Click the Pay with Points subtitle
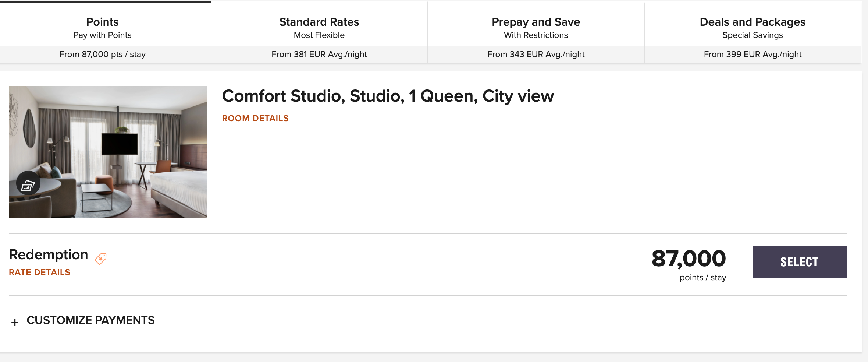The image size is (868, 362). 102,35
